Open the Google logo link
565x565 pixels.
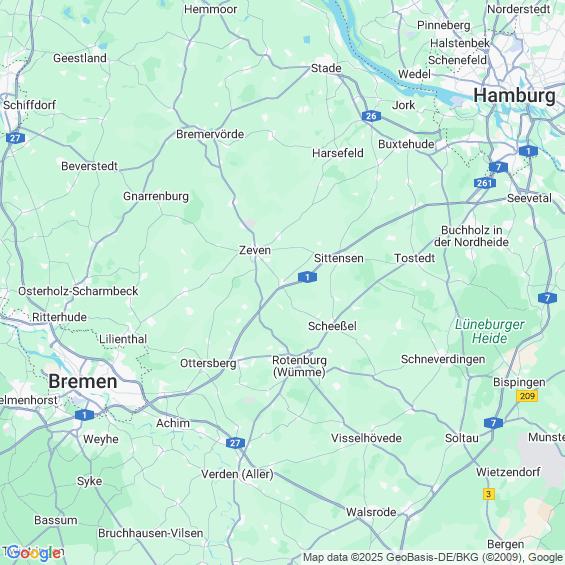[34, 553]
